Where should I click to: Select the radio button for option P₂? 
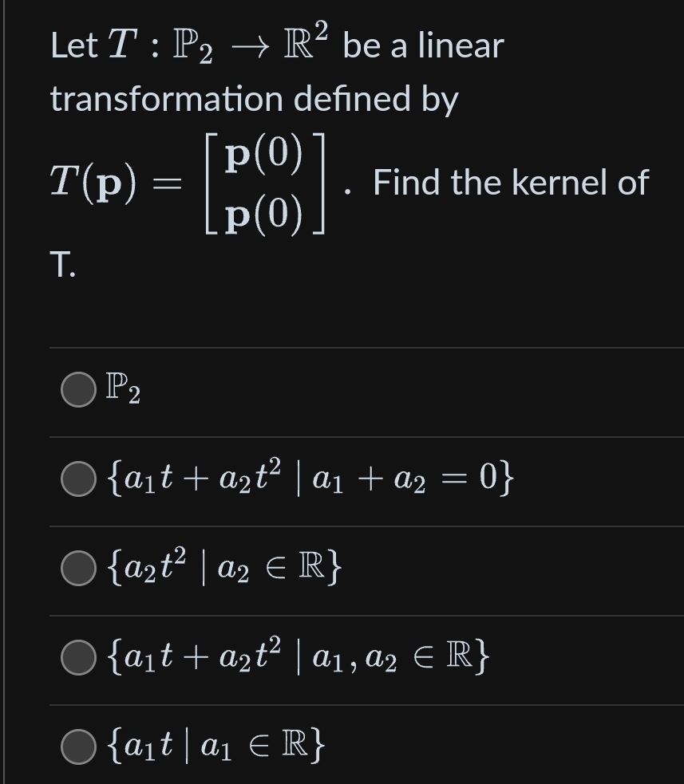click(77, 391)
